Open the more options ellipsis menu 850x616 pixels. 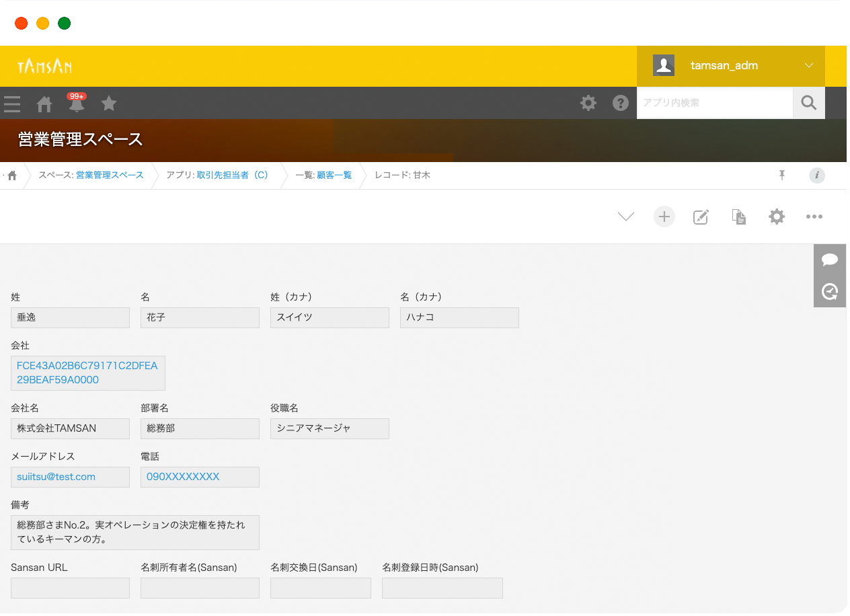(814, 217)
